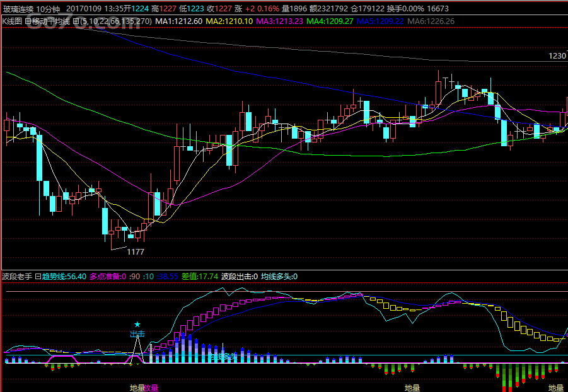Screen dimensions: 568x392
Task: Open the 移动平均线 indicator name
Action: [x=51, y=21]
